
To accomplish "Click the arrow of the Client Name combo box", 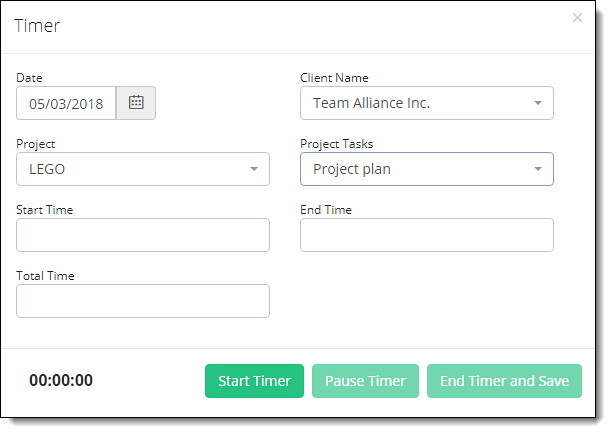I will pos(538,103).
